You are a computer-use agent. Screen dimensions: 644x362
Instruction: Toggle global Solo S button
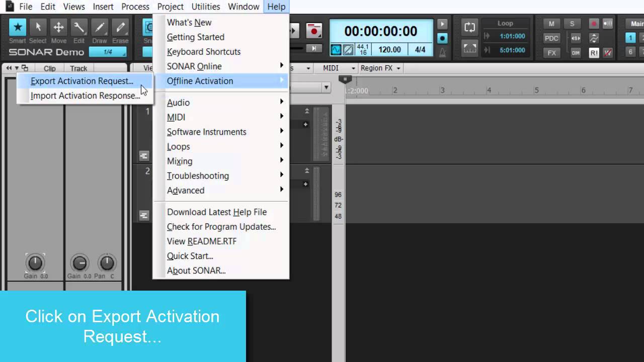tap(572, 24)
